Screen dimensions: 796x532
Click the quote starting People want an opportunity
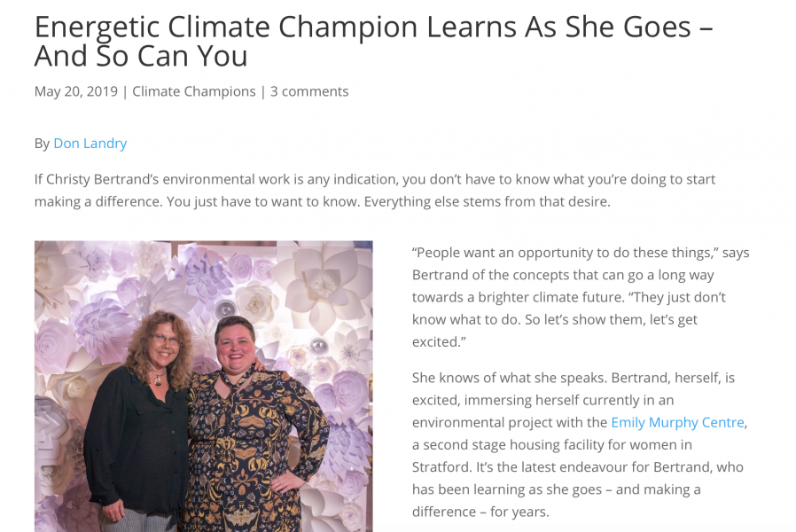(581, 297)
